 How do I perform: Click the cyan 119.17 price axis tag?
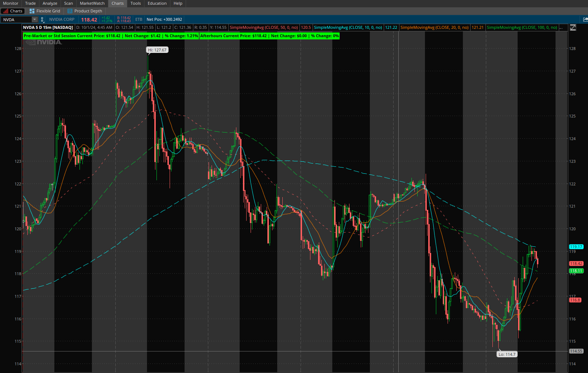click(576, 247)
